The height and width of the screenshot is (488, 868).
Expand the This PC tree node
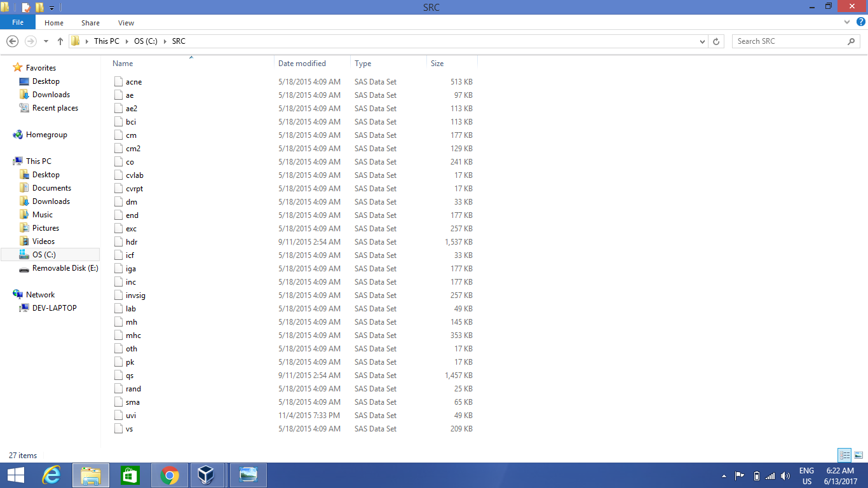click(7, 161)
